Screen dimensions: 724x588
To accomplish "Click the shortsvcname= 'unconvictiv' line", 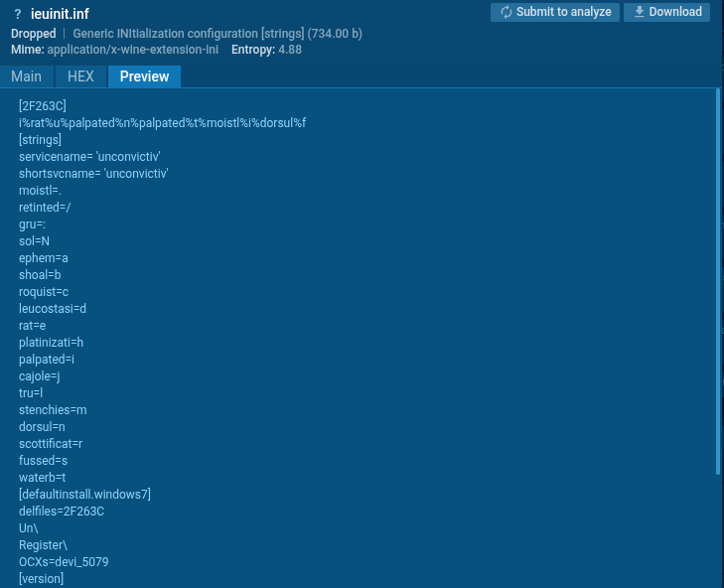I will [x=93, y=173].
